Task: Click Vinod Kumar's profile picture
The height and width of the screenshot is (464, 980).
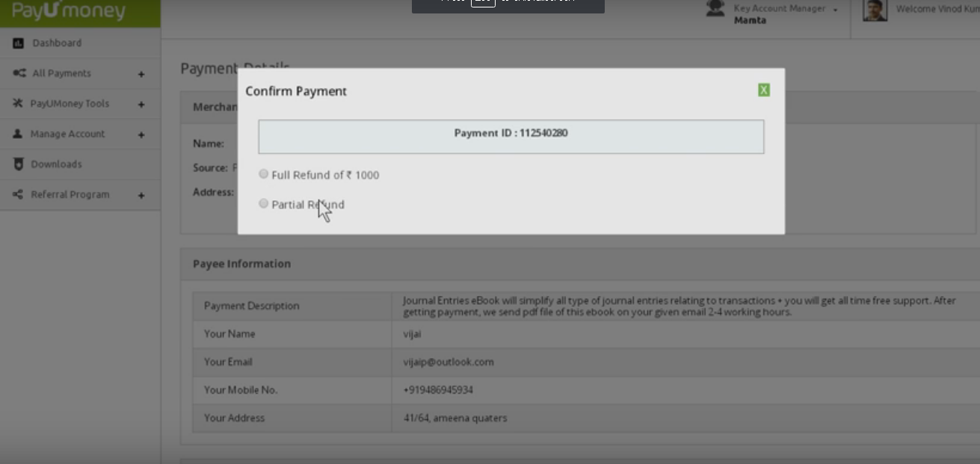Action: tap(875, 10)
